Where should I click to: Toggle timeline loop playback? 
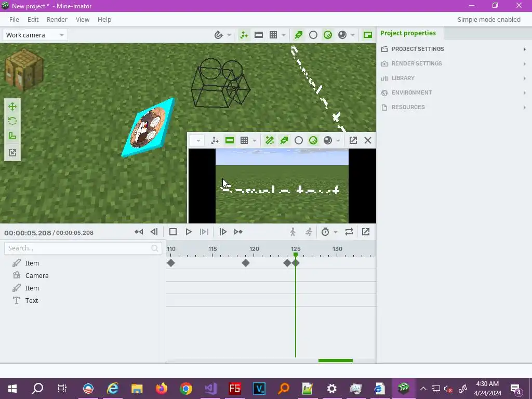349,232
